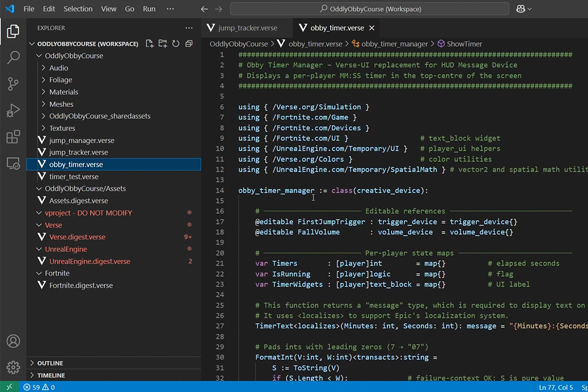Viewport: 588px width, 392px height.
Task: Collapse all folders in the Explorer
Action: 188,44
